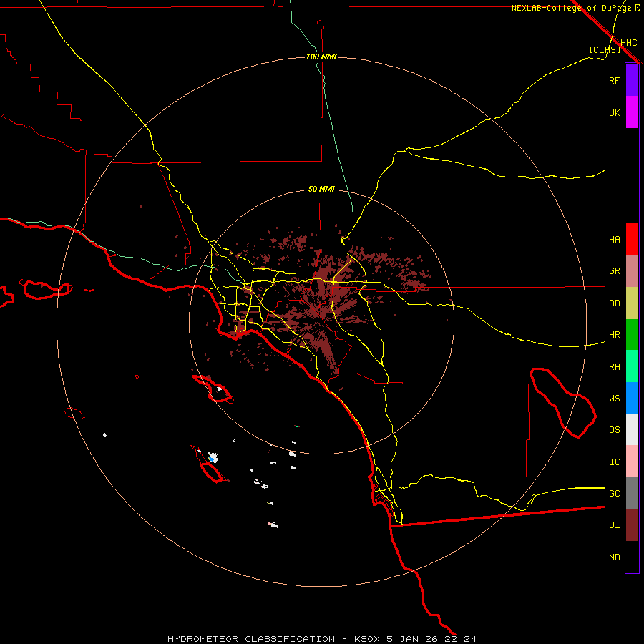Click the BI brown legend swatch
644x644 pixels.
point(632,525)
